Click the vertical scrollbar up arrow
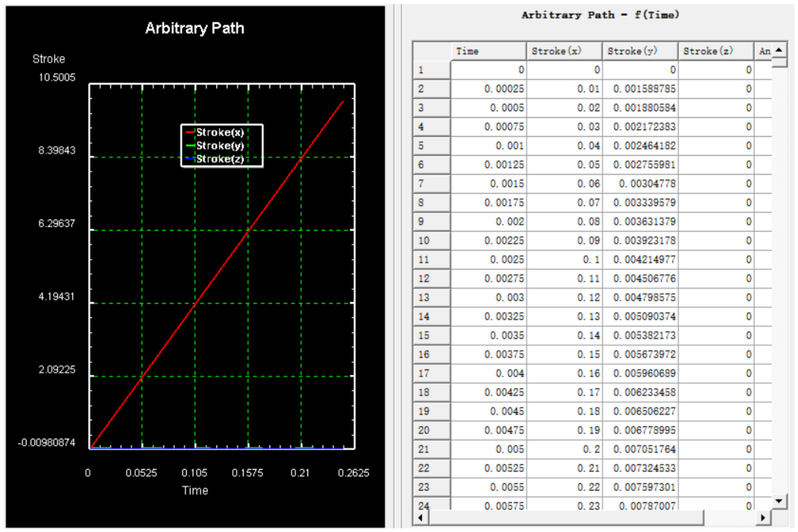This screenshot has width=798, height=532. pos(779,50)
